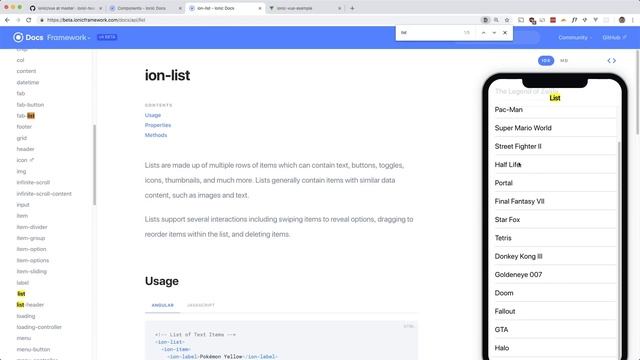Open the zoom magnifier icon in address bar
Screen dimensions: 640x360
click(496, 20)
